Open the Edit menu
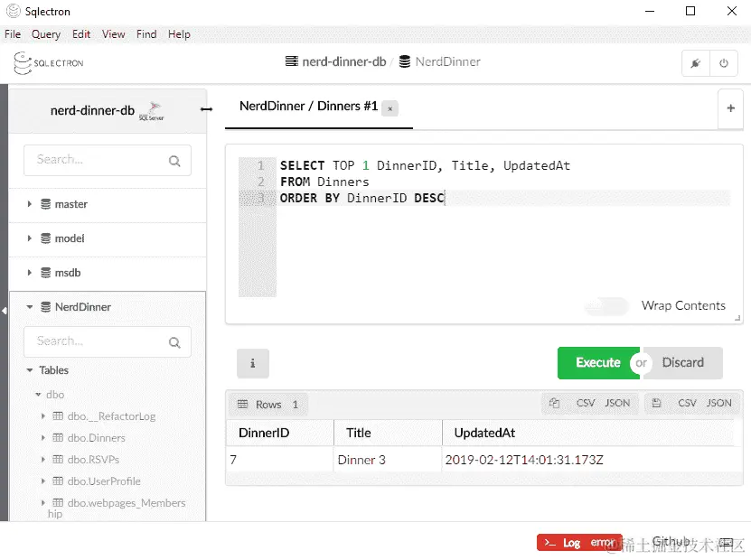 (81, 34)
